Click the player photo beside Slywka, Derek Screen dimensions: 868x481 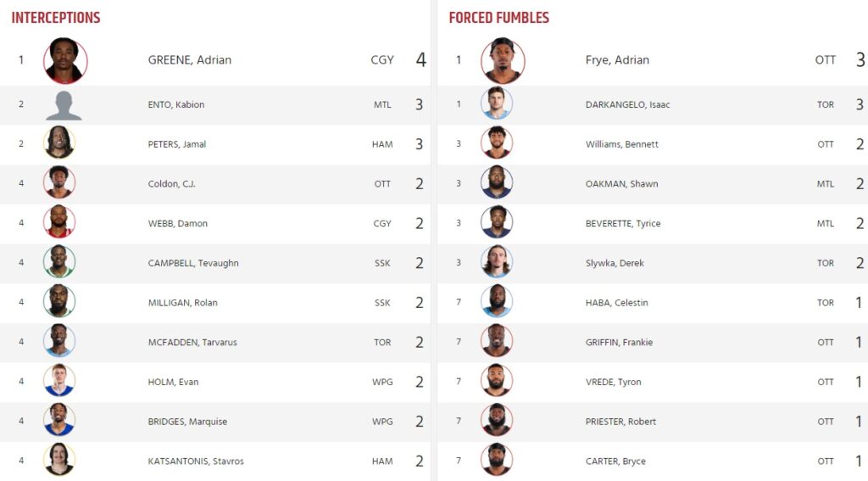(497, 263)
